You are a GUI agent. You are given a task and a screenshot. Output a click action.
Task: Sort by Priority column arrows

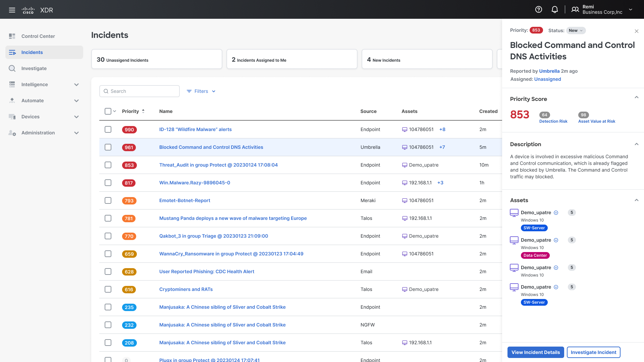(143, 111)
